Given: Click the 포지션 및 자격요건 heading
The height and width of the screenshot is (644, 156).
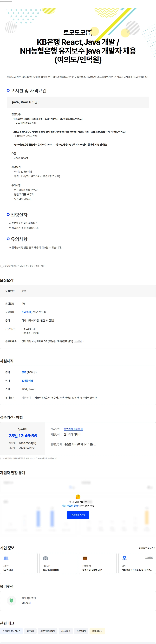Looking at the screenshot, I should [28, 91].
